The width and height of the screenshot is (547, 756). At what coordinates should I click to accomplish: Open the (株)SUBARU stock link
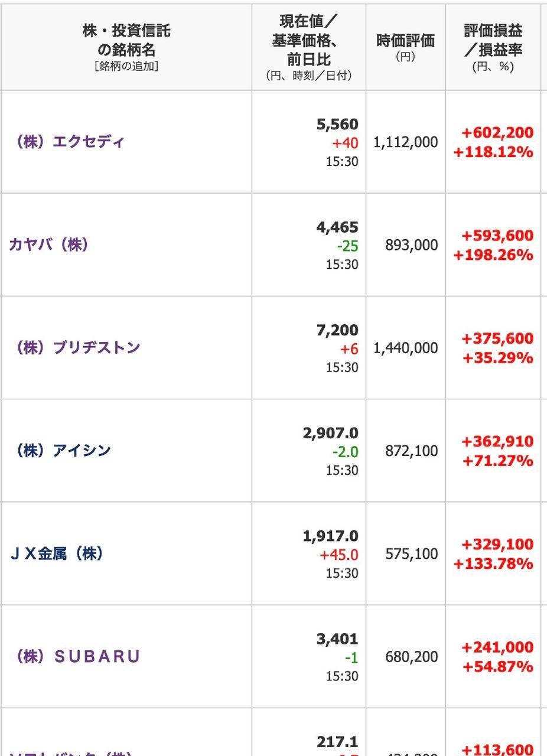77,657
